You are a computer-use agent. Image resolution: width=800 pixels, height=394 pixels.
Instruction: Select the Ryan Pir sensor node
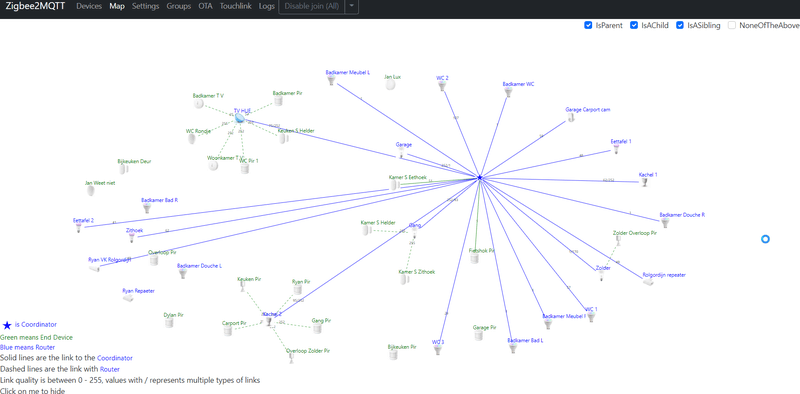point(297,289)
